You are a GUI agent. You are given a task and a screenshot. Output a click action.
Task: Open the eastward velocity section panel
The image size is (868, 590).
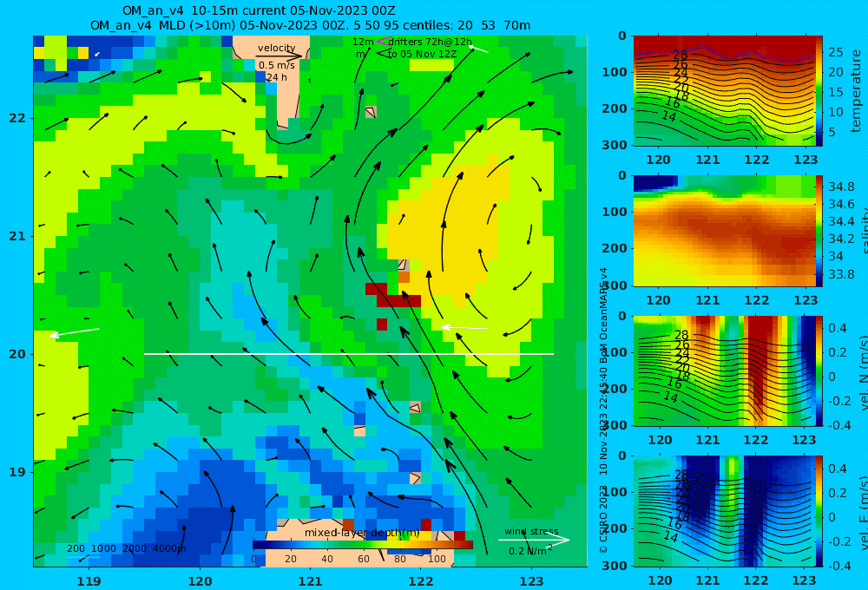pyautogui.click(x=724, y=511)
